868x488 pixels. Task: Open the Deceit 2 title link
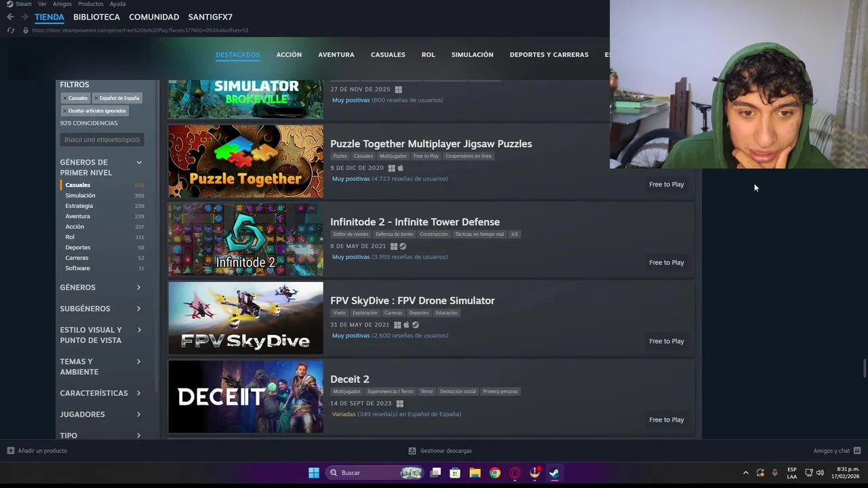point(349,380)
